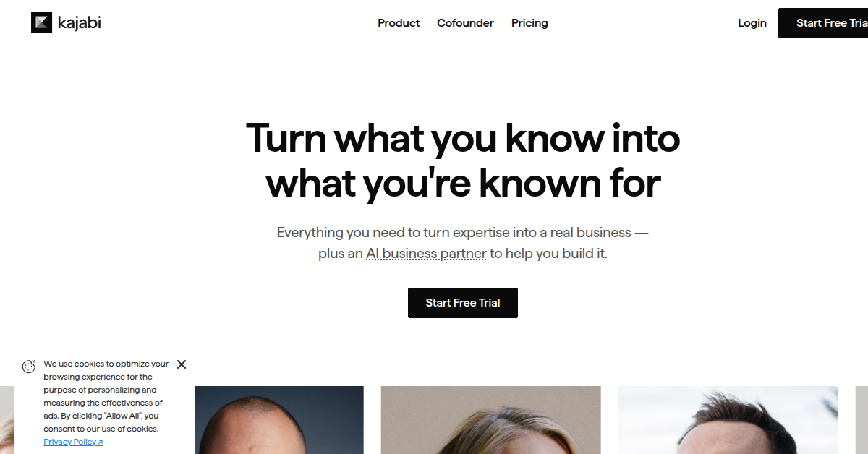This screenshot has width=868, height=454.
Task: Click the partially visible photo at far right
Action: click(861, 420)
